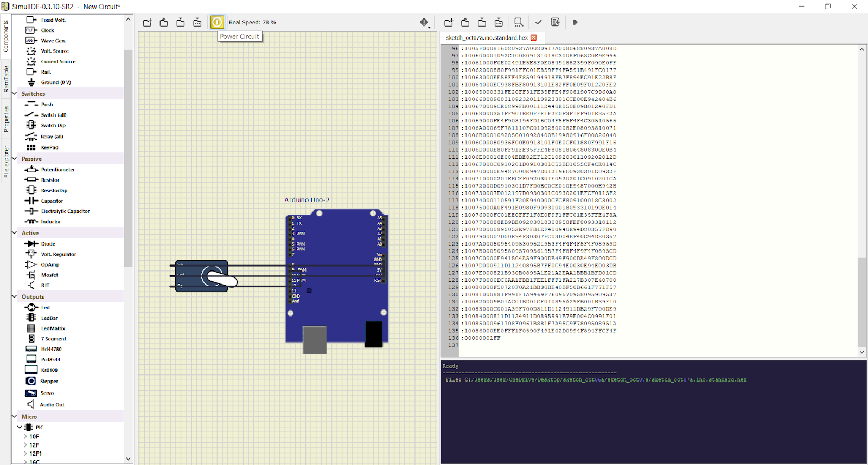Select the Hd44780 display component
The image size is (868, 465).
coord(52,350)
